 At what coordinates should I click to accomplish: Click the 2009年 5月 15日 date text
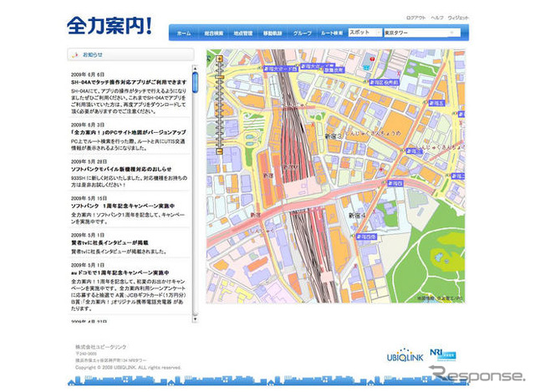89,199
